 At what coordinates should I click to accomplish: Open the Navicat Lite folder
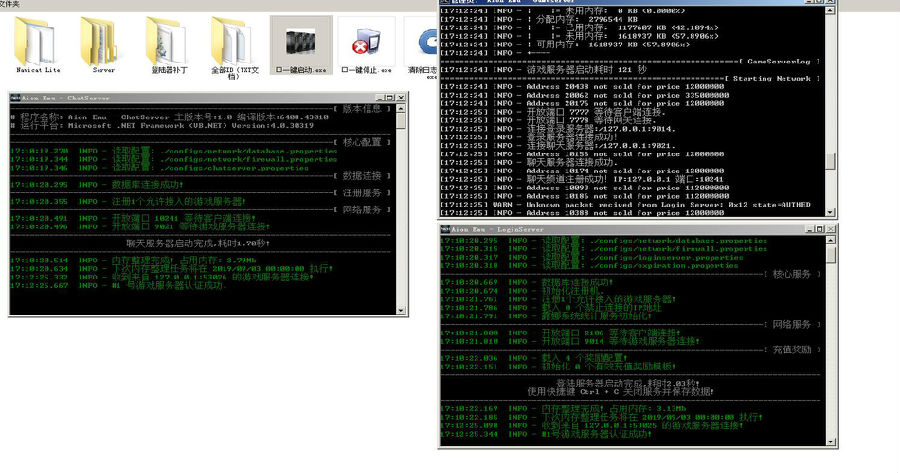click(39, 40)
